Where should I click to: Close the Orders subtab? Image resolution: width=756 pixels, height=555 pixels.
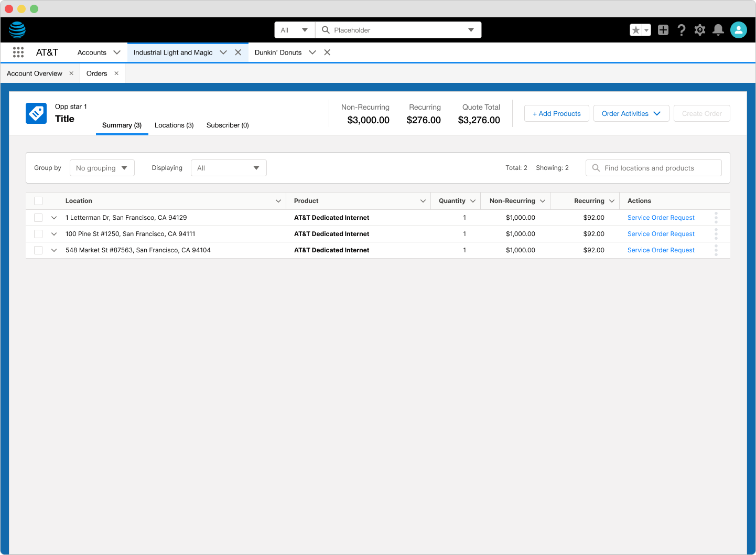click(116, 73)
